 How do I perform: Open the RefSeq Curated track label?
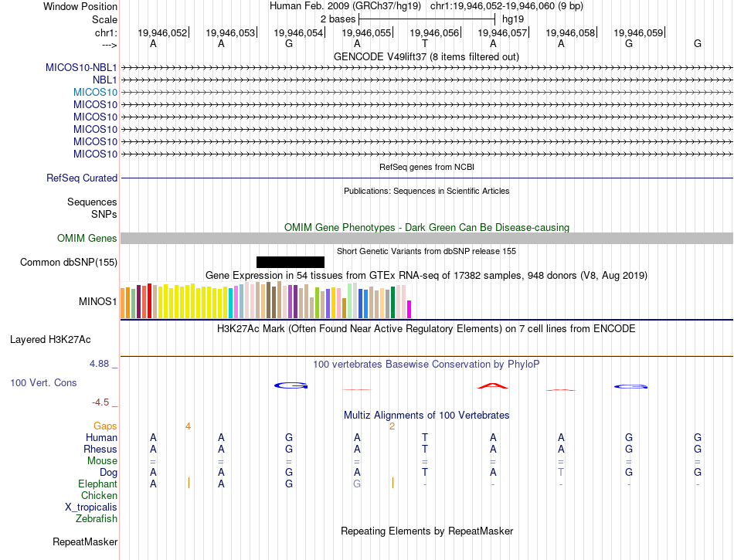(x=82, y=178)
